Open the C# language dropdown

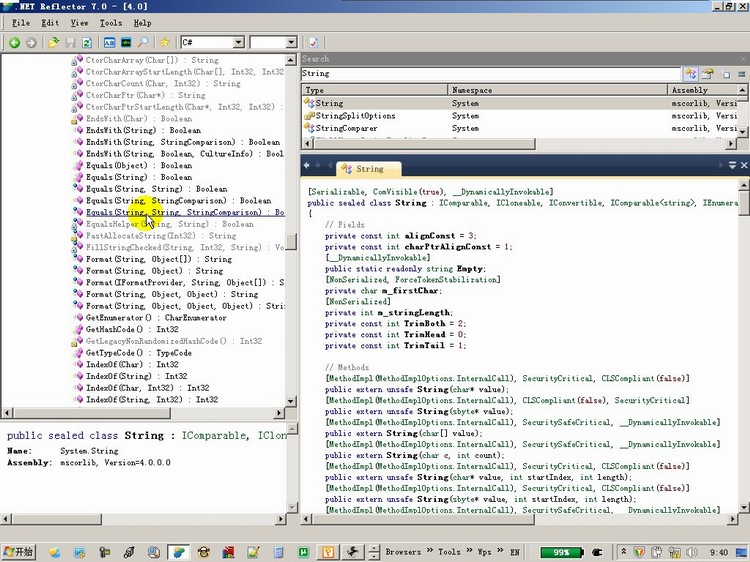238,43
